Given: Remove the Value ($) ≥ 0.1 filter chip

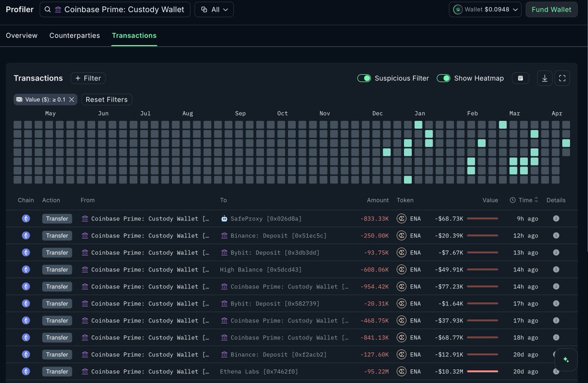Looking at the screenshot, I should (72, 99).
